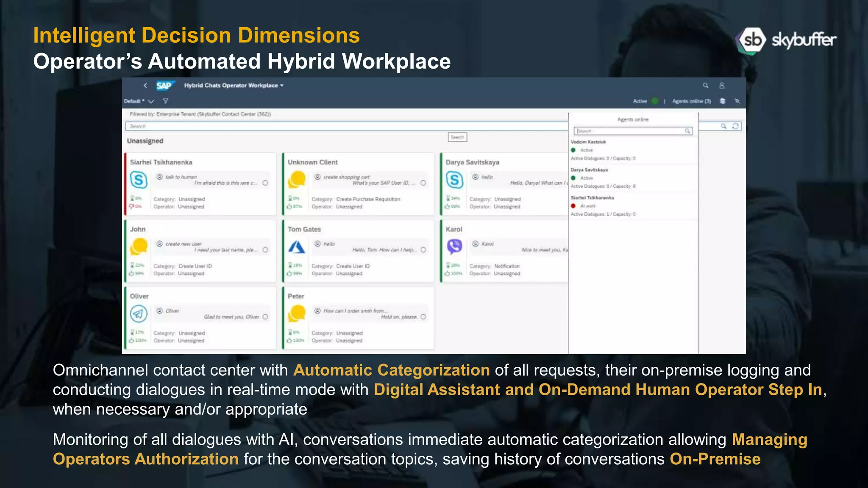Open the John dialogue card
The height and width of the screenshot is (488, 868).
coord(200,251)
